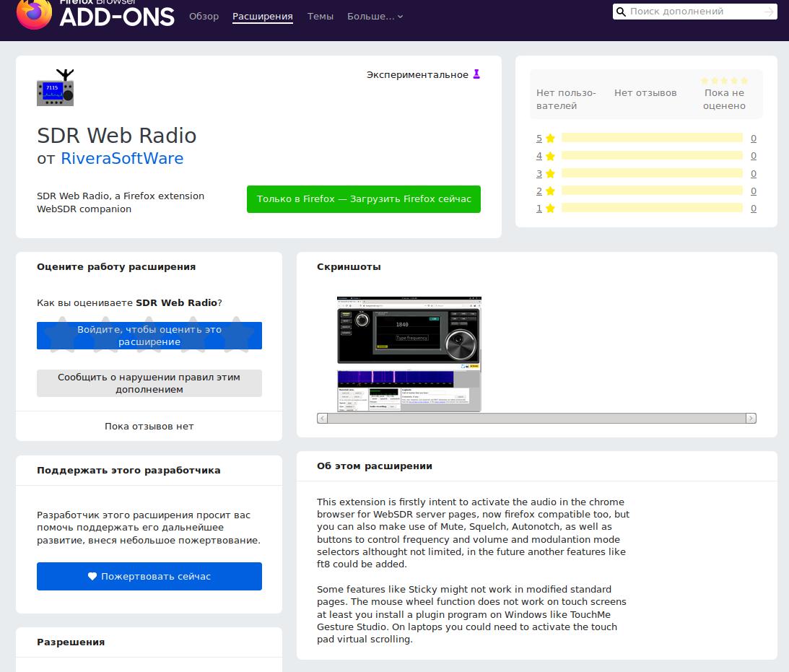Click the star icon in the 1 row

(x=551, y=208)
